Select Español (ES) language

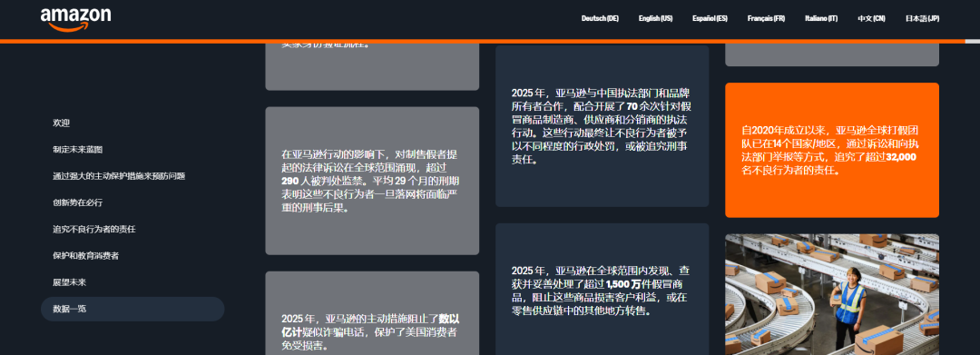(x=710, y=19)
